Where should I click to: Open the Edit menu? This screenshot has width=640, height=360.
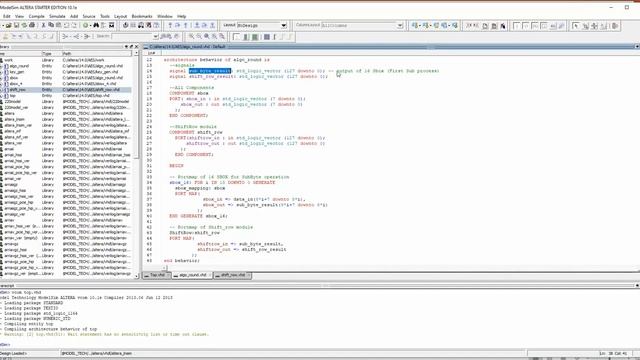7,16
